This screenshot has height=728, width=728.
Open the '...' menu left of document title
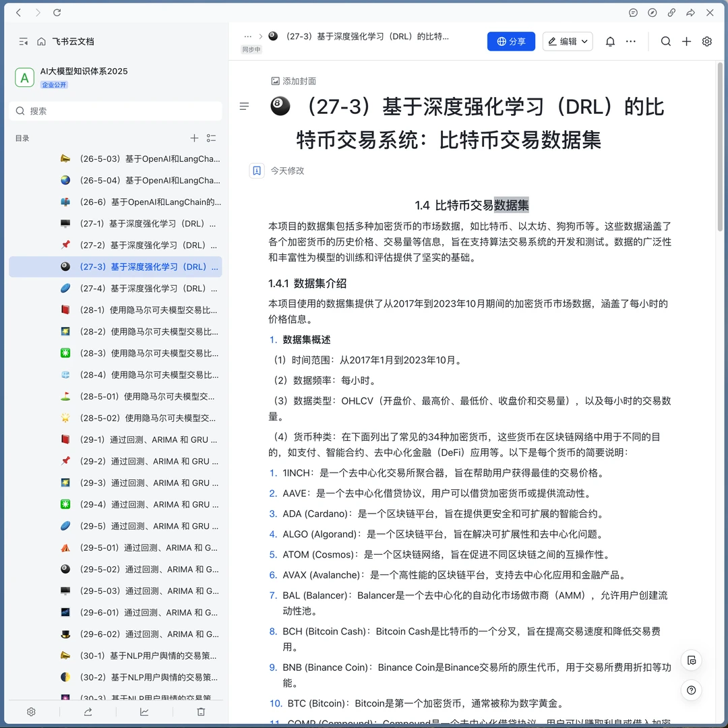pyautogui.click(x=247, y=36)
